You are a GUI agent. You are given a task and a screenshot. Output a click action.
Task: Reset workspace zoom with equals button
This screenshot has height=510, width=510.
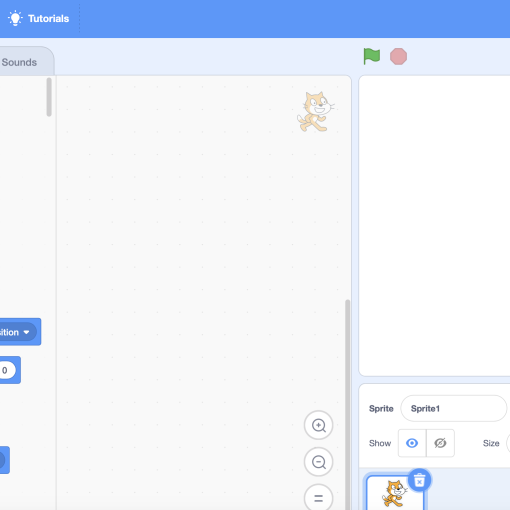(x=319, y=498)
